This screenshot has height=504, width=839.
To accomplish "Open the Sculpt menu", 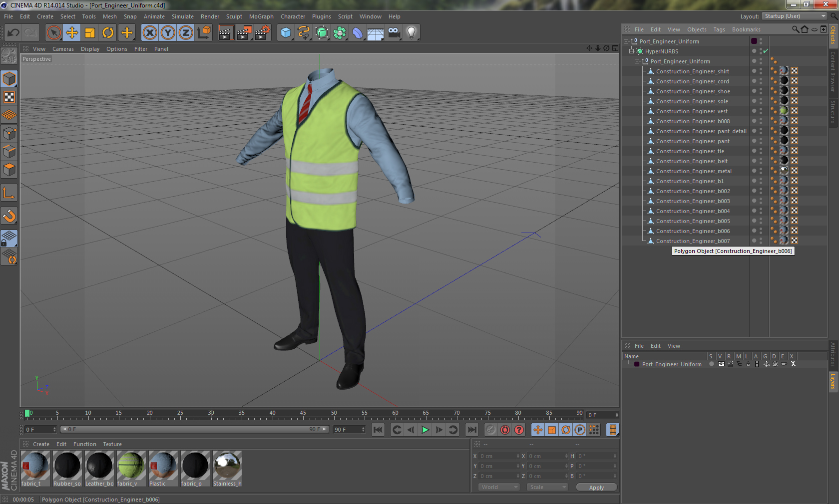I will [x=234, y=16].
